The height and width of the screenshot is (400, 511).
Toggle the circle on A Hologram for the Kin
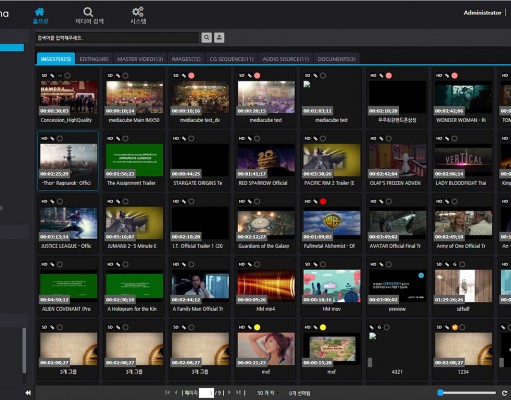click(x=125, y=264)
